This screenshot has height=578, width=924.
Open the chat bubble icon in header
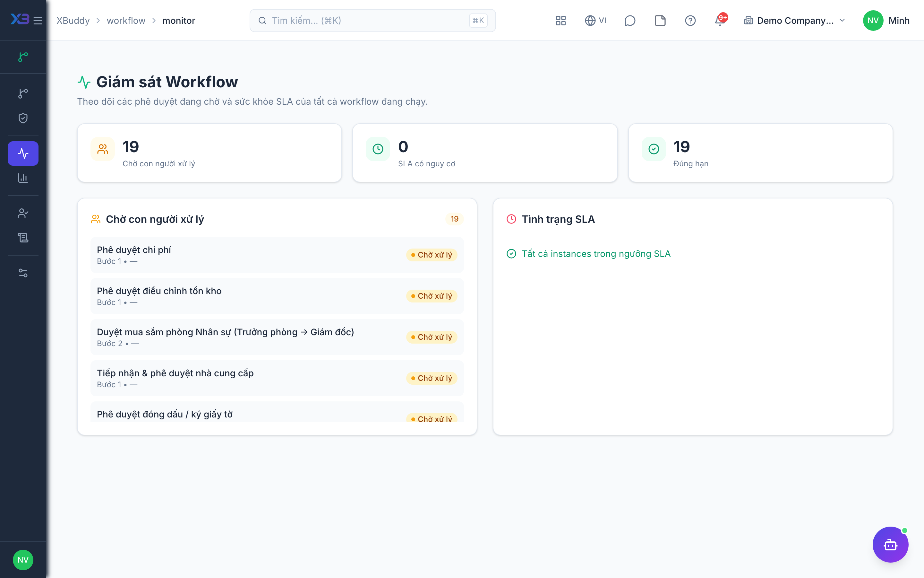(629, 20)
